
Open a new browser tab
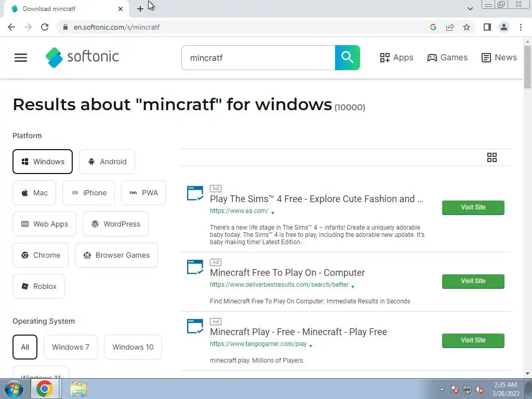click(x=140, y=9)
